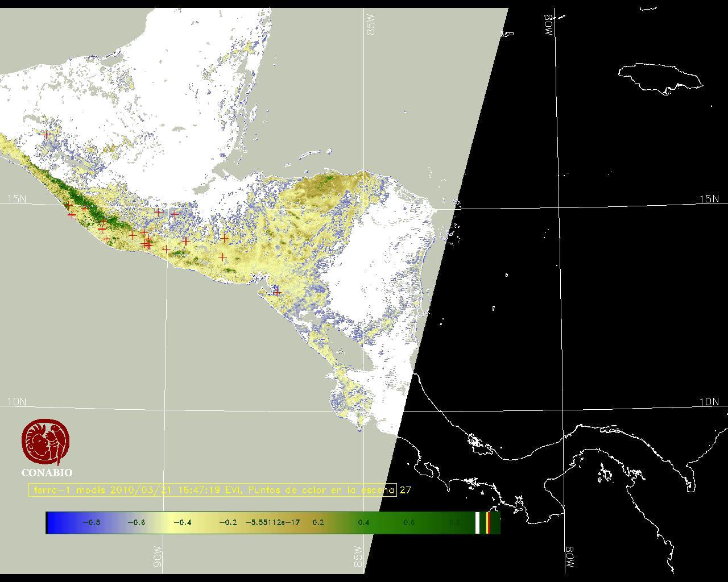Click the Jamaica island outline

click(x=660, y=77)
